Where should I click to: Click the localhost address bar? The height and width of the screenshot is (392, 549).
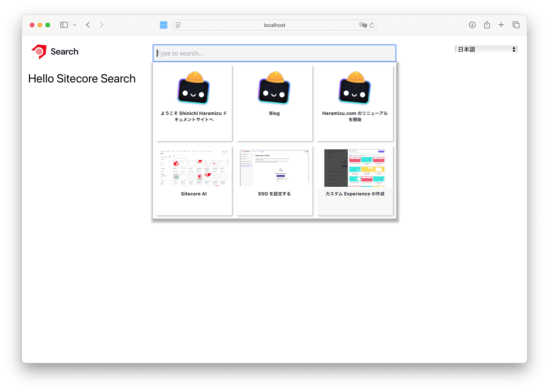274,25
